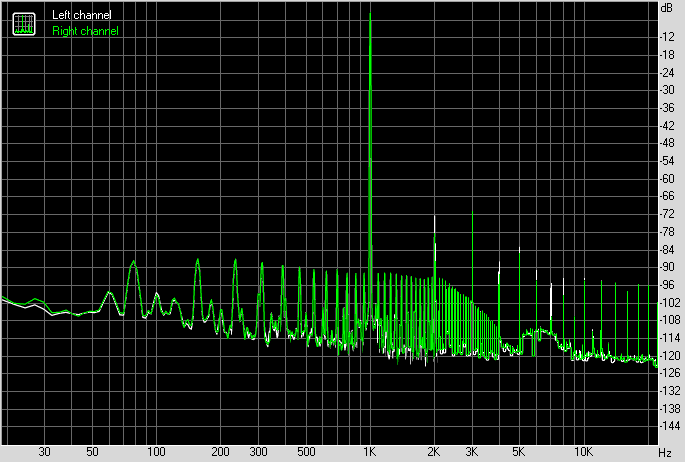Click the '-72' dB scale label

tap(667, 214)
